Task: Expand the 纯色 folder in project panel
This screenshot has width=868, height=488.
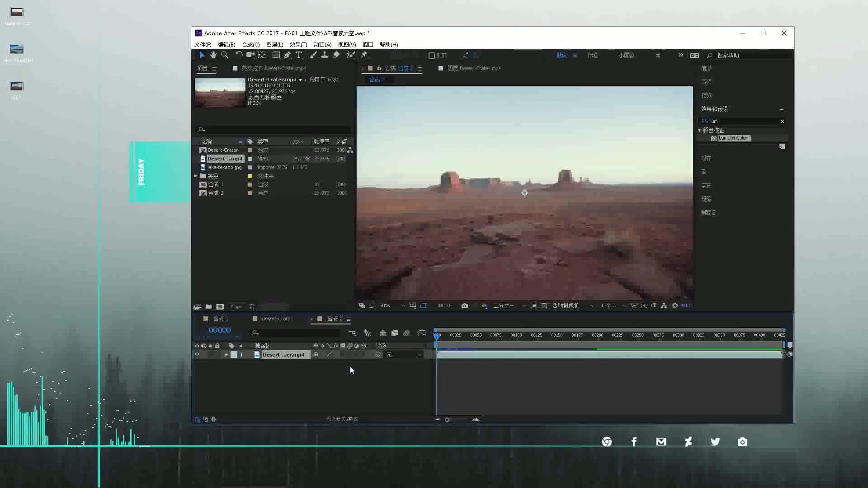Action: click(x=196, y=176)
